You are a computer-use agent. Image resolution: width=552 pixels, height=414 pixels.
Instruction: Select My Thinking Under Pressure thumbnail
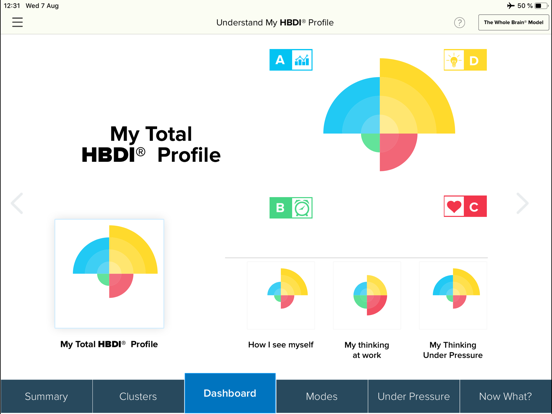pyautogui.click(x=453, y=295)
